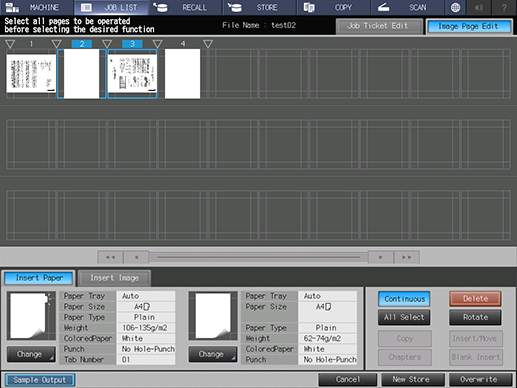Toggle Sample Output option
517x388 pixels.
coord(40,380)
